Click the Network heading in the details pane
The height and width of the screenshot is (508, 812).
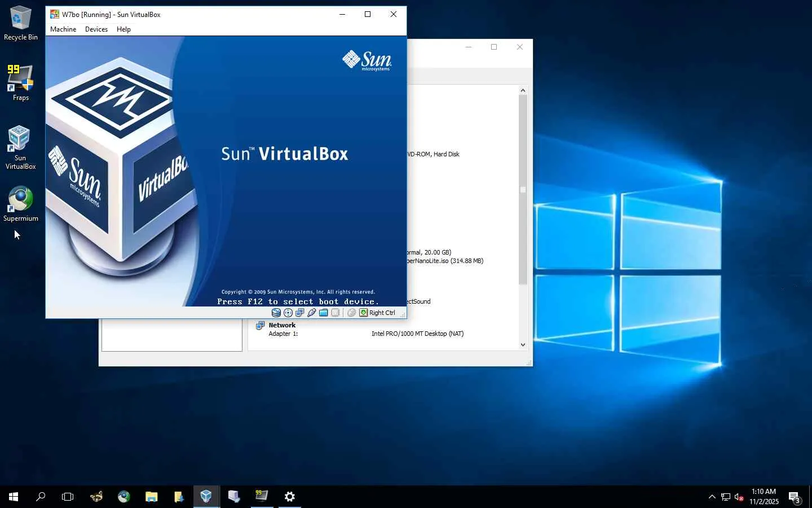pos(282,325)
